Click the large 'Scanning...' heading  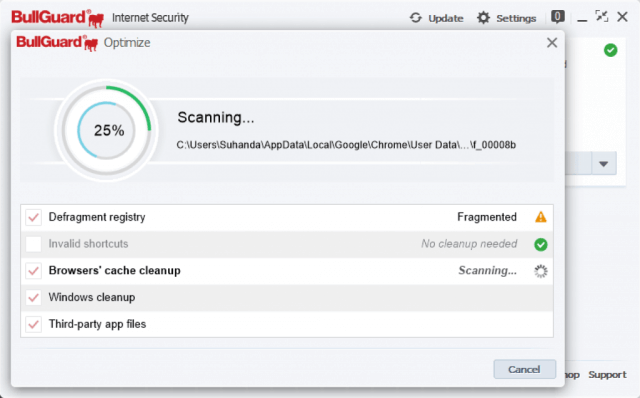click(216, 118)
